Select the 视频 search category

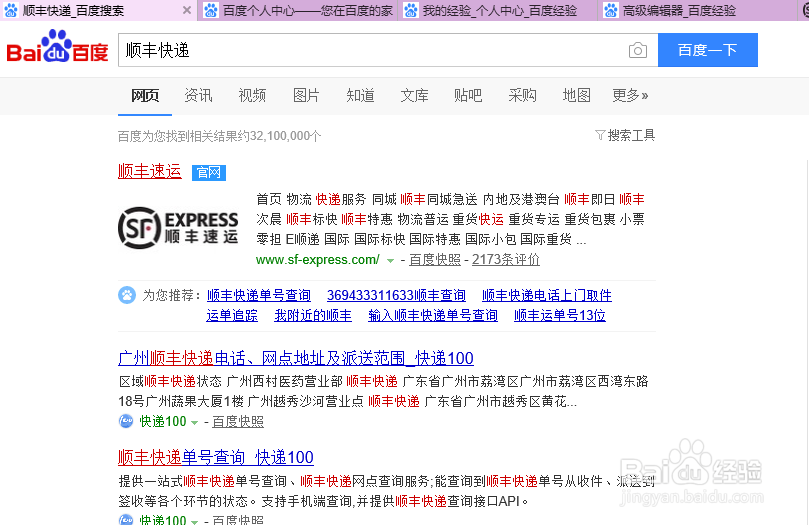252,95
